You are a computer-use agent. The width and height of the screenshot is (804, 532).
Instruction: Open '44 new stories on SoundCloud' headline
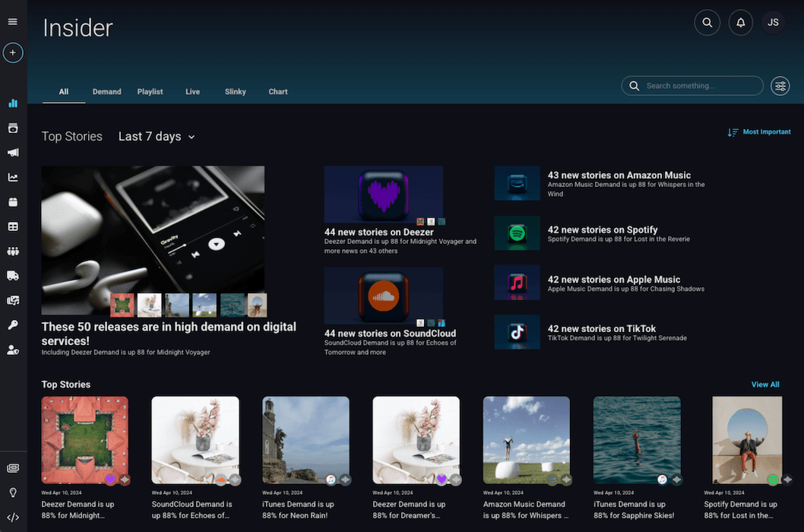[x=390, y=334]
